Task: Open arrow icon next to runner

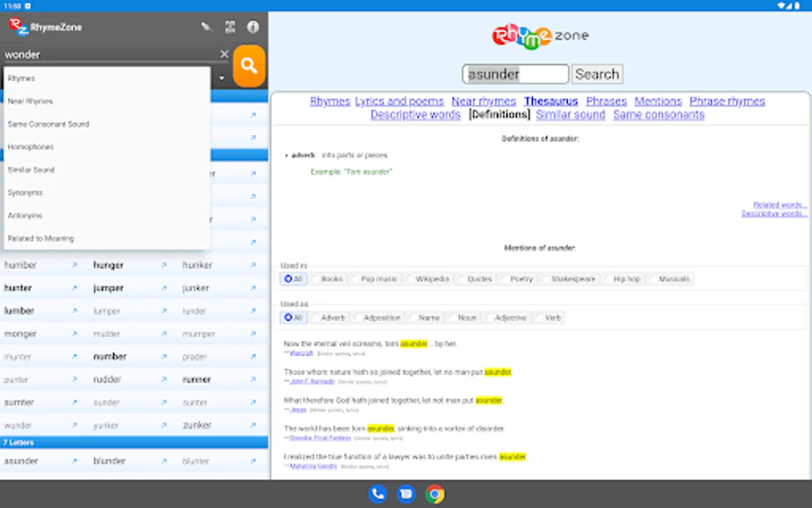Action: point(253,379)
